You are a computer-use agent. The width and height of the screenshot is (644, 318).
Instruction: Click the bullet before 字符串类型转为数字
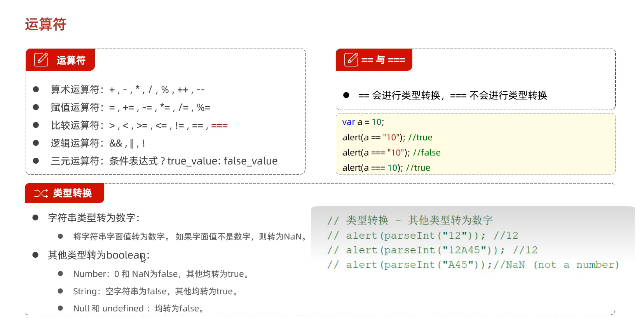(x=35, y=218)
